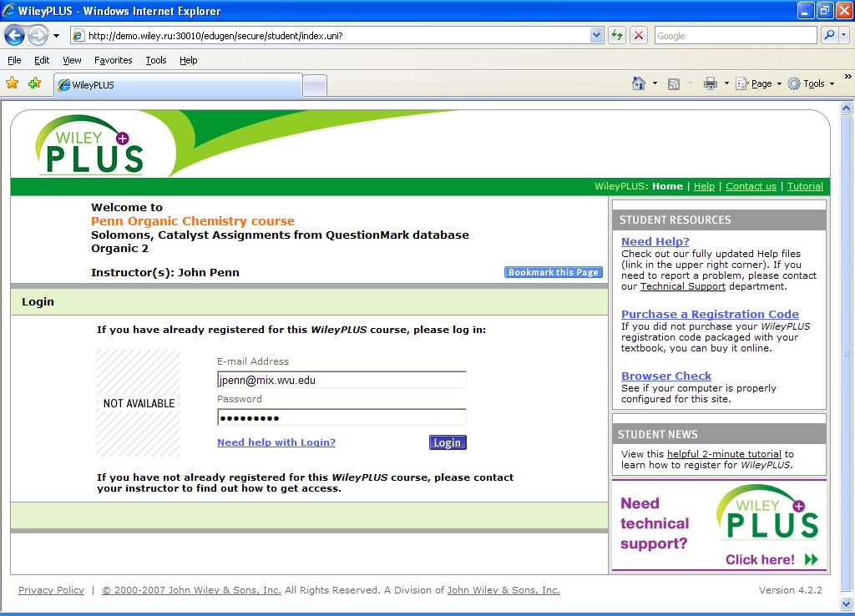Click the Home page icon
Screen dimensions: 855x616
coord(639,83)
